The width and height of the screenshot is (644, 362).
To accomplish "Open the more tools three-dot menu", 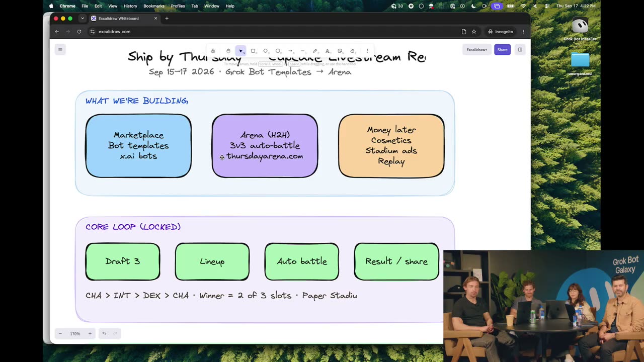I will [x=367, y=51].
